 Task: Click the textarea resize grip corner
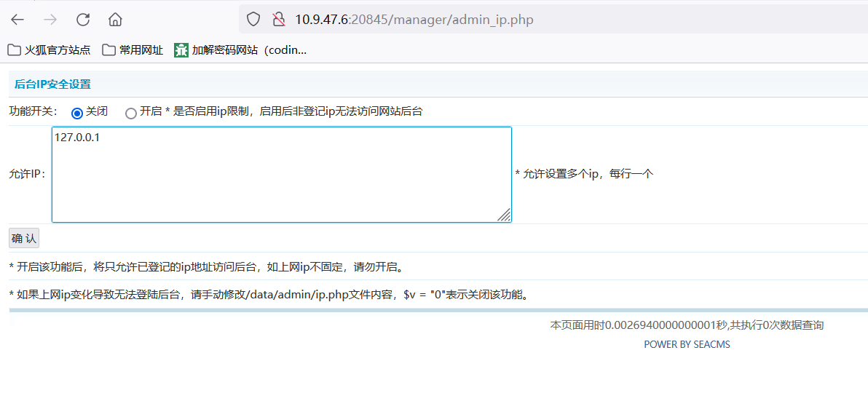click(505, 215)
